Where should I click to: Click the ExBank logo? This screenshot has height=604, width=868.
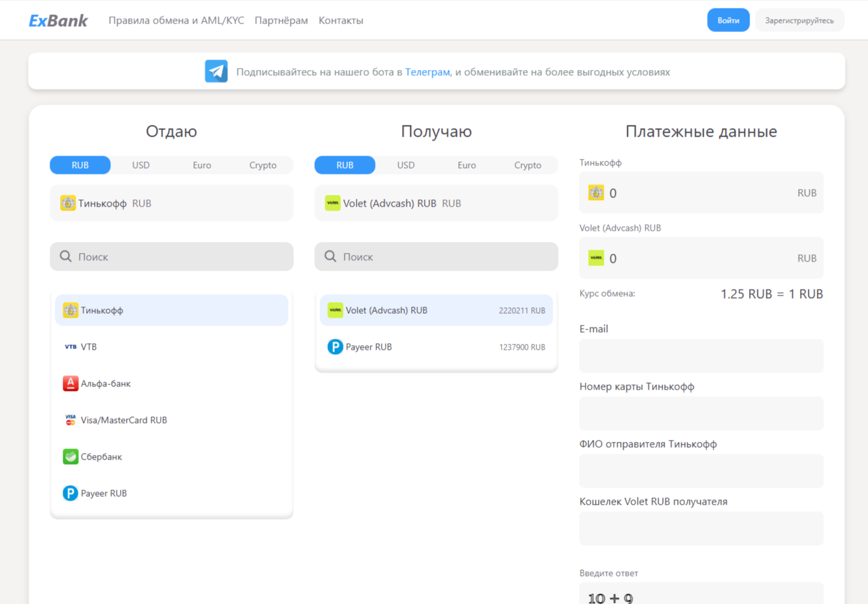(x=58, y=20)
